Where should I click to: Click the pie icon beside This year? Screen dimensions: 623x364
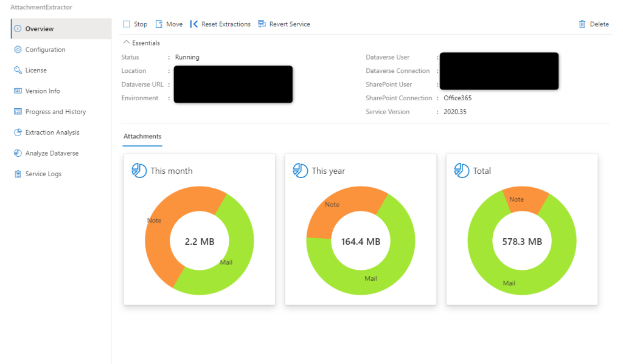301,171
